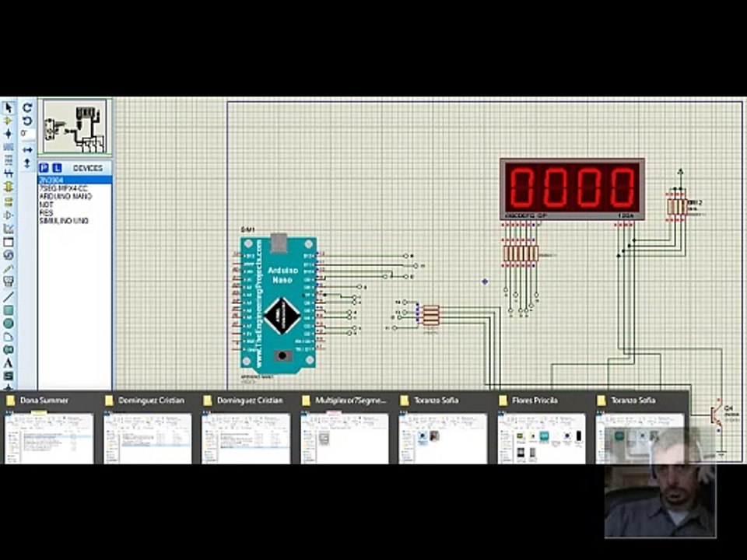Select ARDUINO NANO in the devices list
The image size is (747, 560).
[75, 196]
